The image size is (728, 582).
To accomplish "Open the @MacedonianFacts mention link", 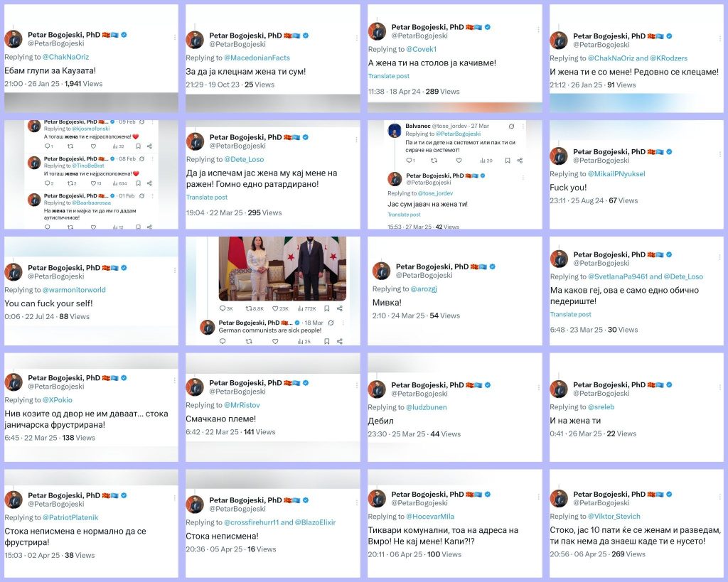I will click(x=257, y=58).
